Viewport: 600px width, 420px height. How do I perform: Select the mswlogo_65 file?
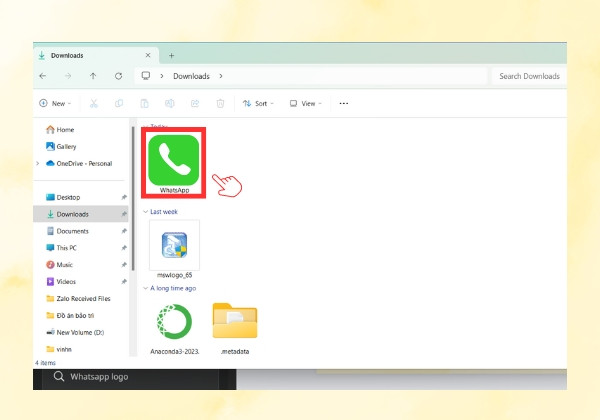pyautogui.click(x=174, y=249)
